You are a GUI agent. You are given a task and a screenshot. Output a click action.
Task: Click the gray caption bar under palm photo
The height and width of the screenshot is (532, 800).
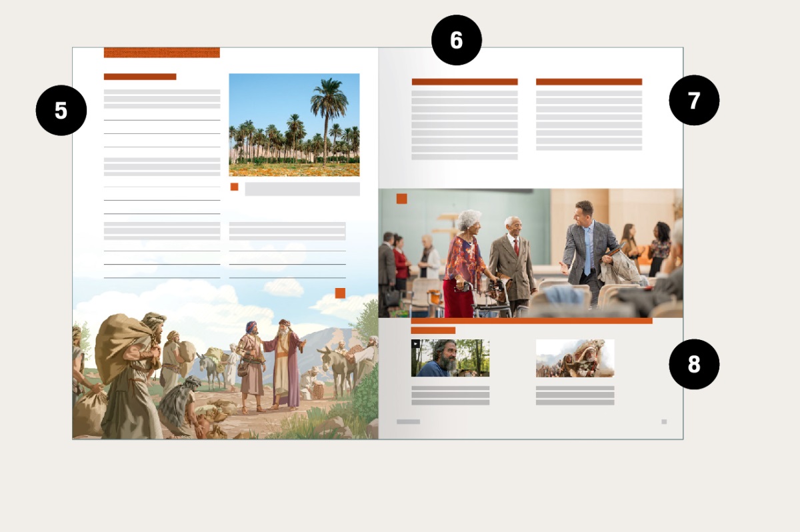click(x=302, y=189)
